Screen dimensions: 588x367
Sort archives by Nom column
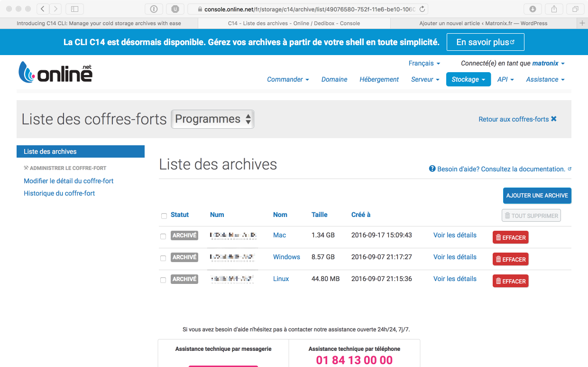click(x=280, y=215)
